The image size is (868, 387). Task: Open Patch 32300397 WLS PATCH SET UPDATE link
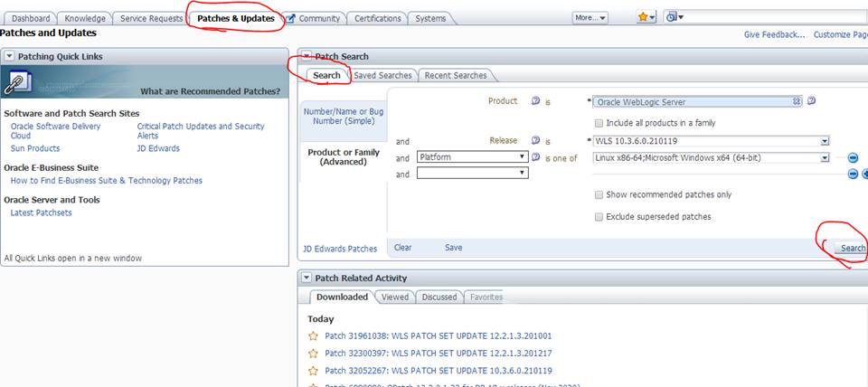point(438,354)
